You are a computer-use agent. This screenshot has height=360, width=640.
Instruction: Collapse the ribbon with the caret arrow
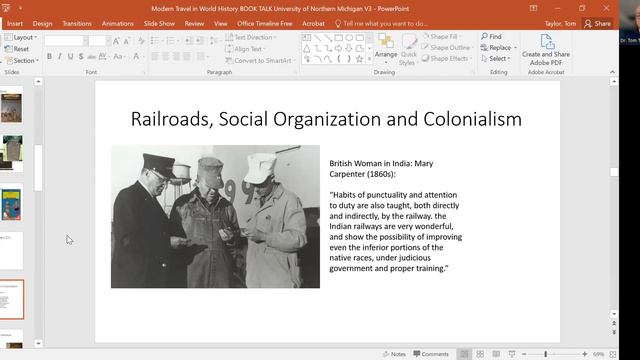coord(612,72)
